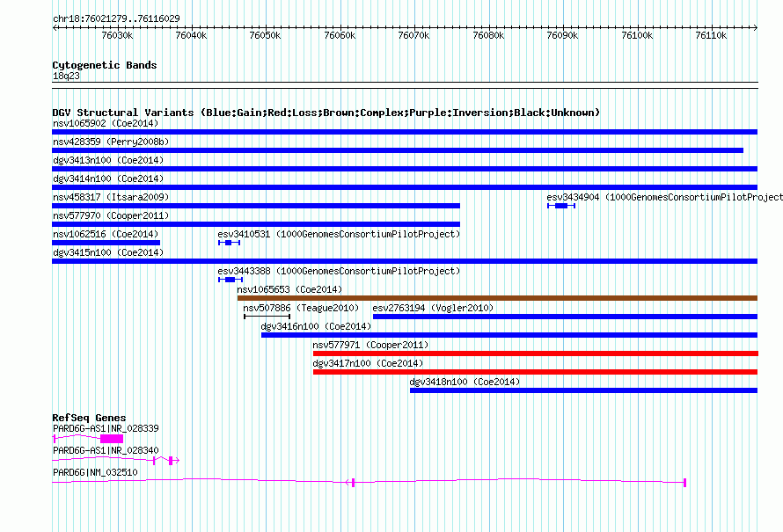The image size is (783, 532).
Task: Click the 76050k ruler tick label
Action: click(x=265, y=35)
